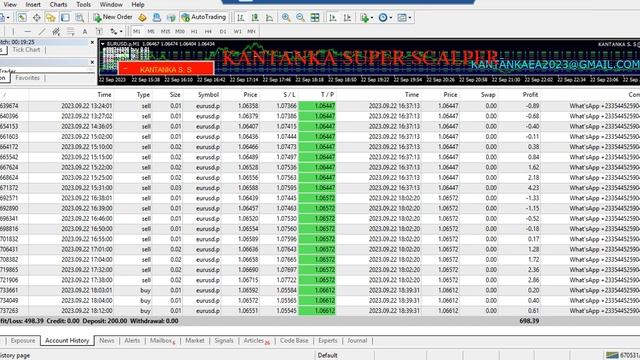Open the Templates dropdown
Viewport: 640px width, 360px height.
click(x=404, y=17)
